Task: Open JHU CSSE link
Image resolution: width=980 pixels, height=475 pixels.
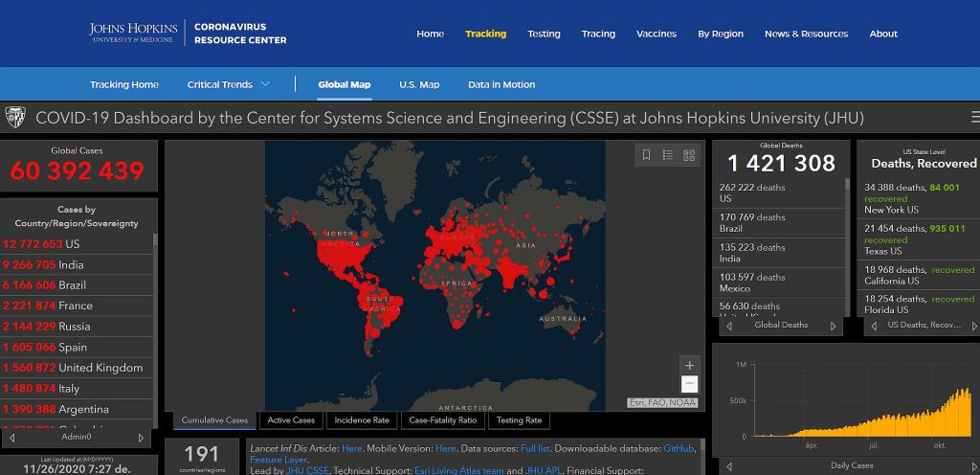Action: click(x=307, y=470)
